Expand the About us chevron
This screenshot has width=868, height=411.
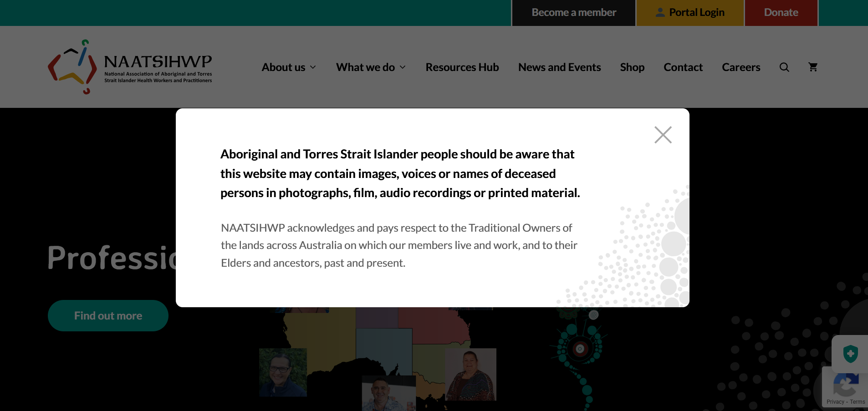click(313, 67)
